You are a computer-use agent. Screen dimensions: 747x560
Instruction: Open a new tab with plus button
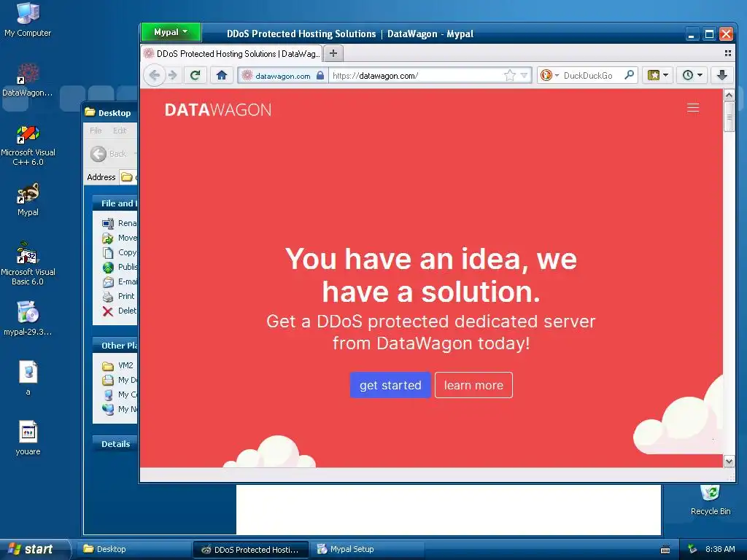point(333,53)
